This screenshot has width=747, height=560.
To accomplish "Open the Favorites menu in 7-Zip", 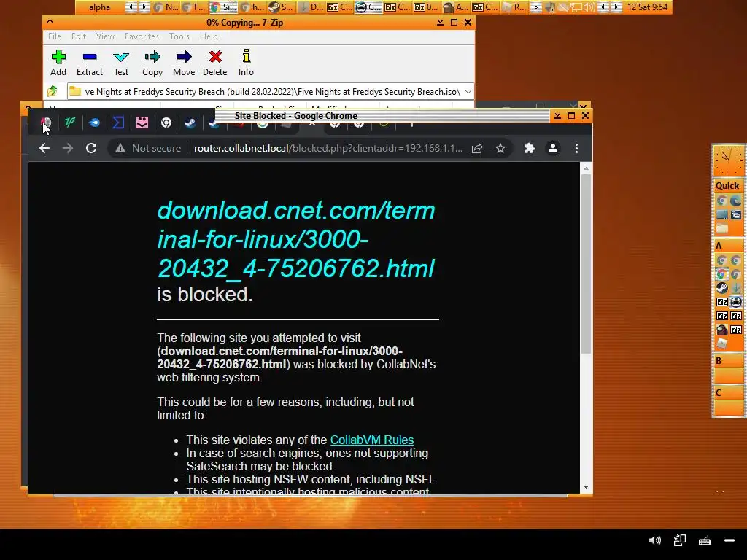I will pos(142,36).
